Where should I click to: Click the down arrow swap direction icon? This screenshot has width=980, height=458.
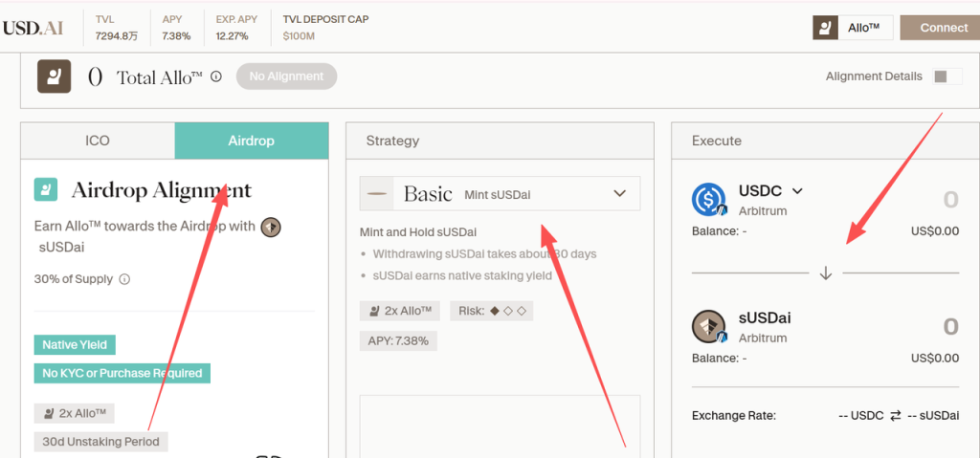point(826,273)
